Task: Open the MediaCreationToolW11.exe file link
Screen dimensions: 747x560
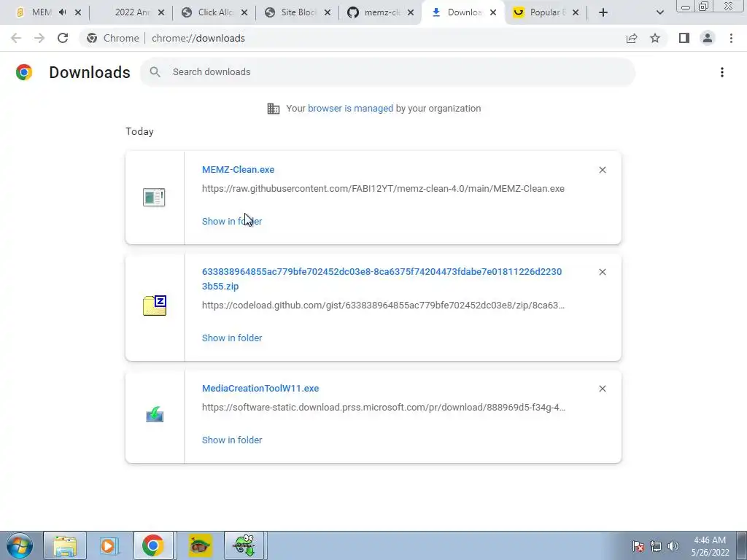Action: coord(260,389)
